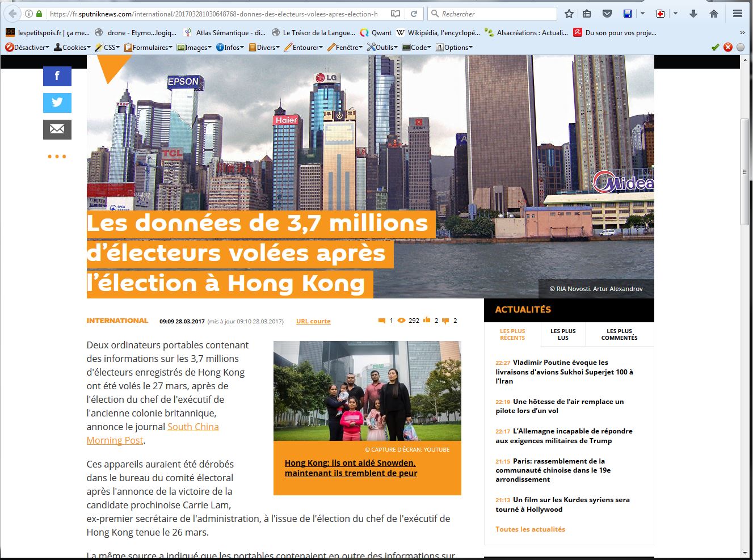Open the Désactiver dropdown in developer toolbar
Image resolution: width=753 pixels, height=560 pixels.
tap(27, 48)
